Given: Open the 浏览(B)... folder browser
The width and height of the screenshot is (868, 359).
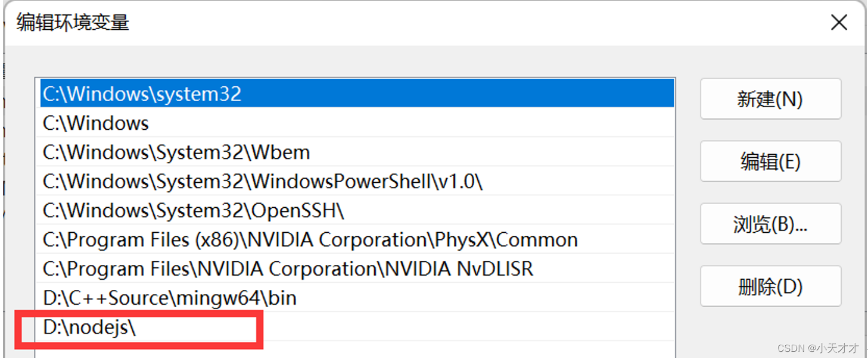Looking at the screenshot, I should [x=770, y=224].
